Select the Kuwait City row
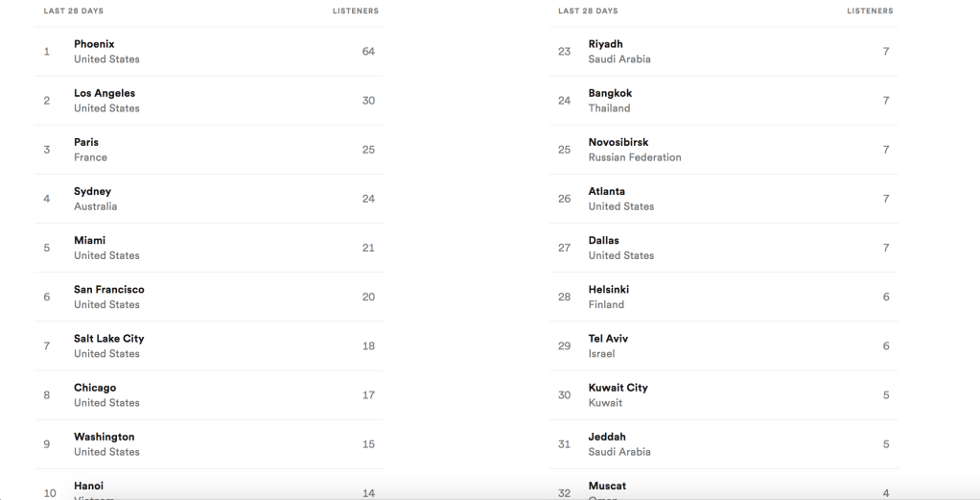 pos(723,394)
